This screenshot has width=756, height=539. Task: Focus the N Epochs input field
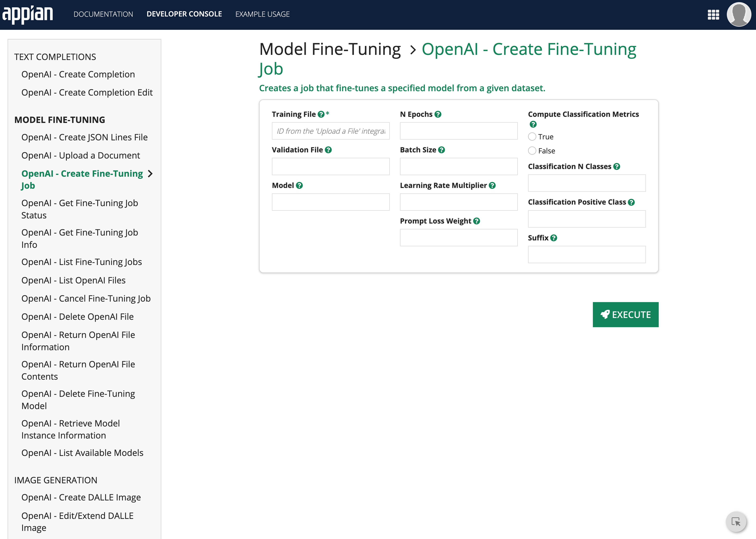pos(459,131)
